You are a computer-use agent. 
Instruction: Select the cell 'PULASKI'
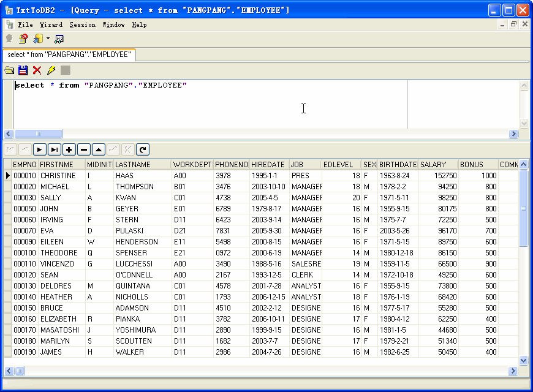tap(143, 231)
